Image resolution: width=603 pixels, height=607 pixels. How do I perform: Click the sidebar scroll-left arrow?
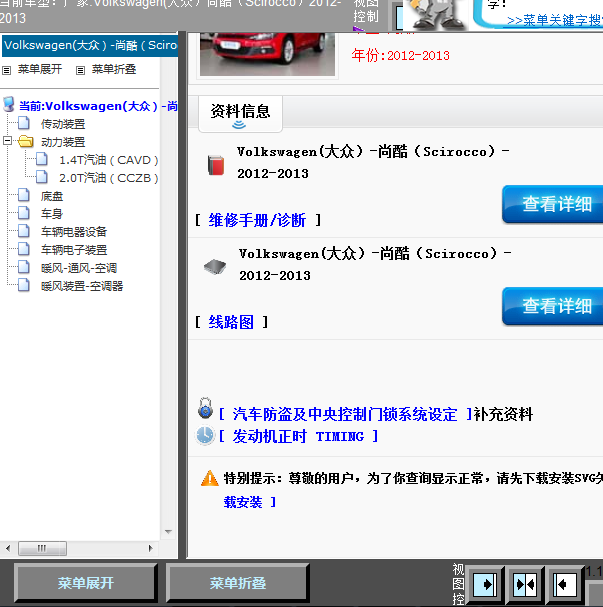pyautogui.click(x=8, y=548)
